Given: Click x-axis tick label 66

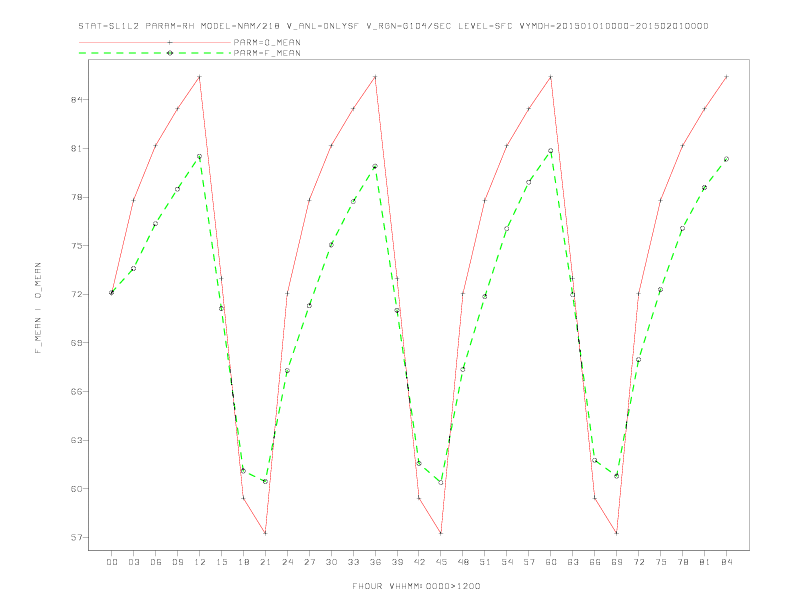Looking at the screenshot, I should point(595,562).
